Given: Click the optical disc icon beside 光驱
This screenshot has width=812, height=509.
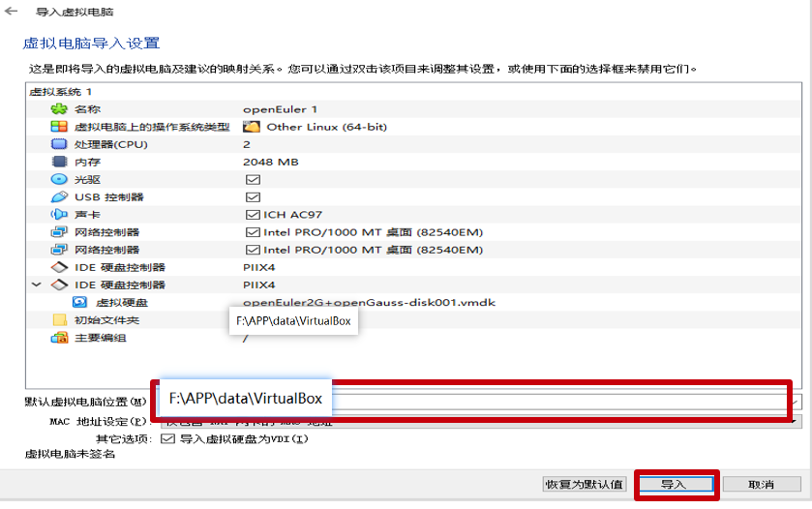Looking at the screenshot, I should [x=59, y=179].
